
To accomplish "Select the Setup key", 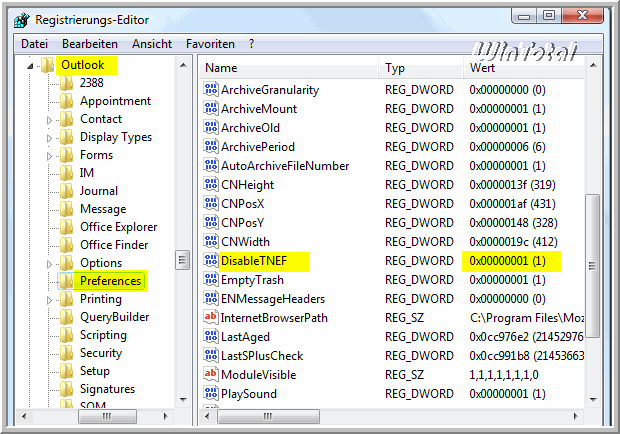I will click(95, 371).
